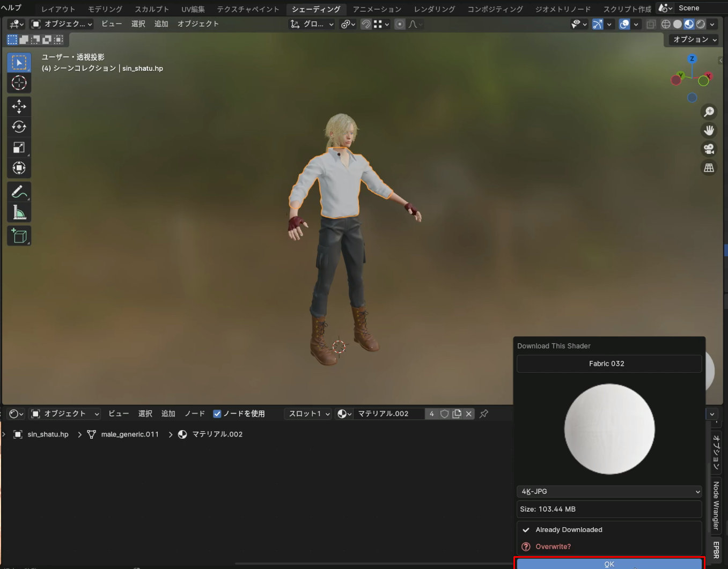Click the viewport zoom magnifier icon

coord(709,112)
